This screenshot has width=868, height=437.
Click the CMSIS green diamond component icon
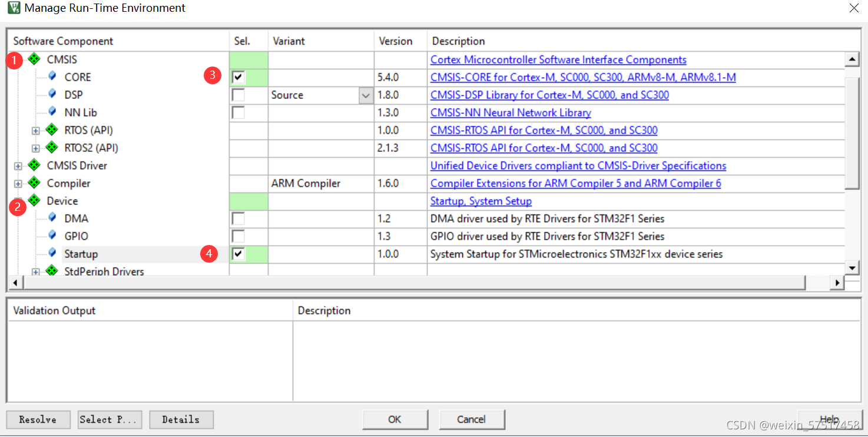[34, 59]
